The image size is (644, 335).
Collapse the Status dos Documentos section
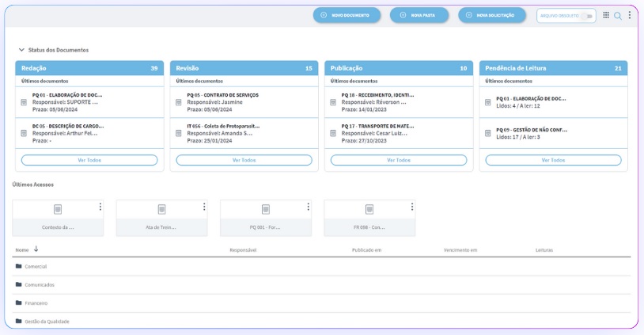pos(21,50)
